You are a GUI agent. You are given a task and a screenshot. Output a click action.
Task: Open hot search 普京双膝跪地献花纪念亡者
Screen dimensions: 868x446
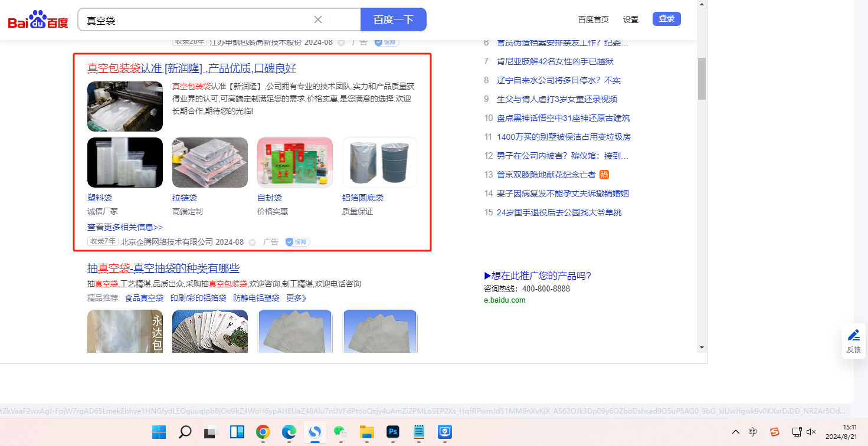(546, 175)
